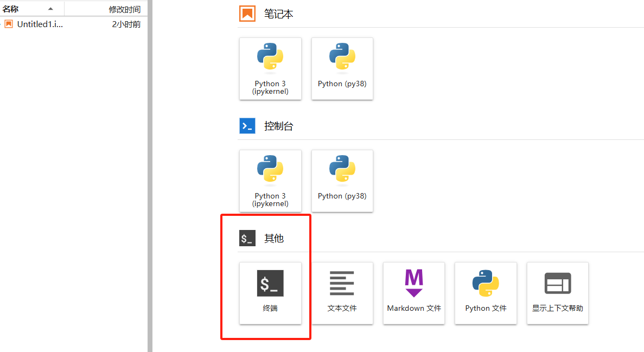Open a new 终端 terminal
Viewport: 644px width, 352px height.
point(270,293)
